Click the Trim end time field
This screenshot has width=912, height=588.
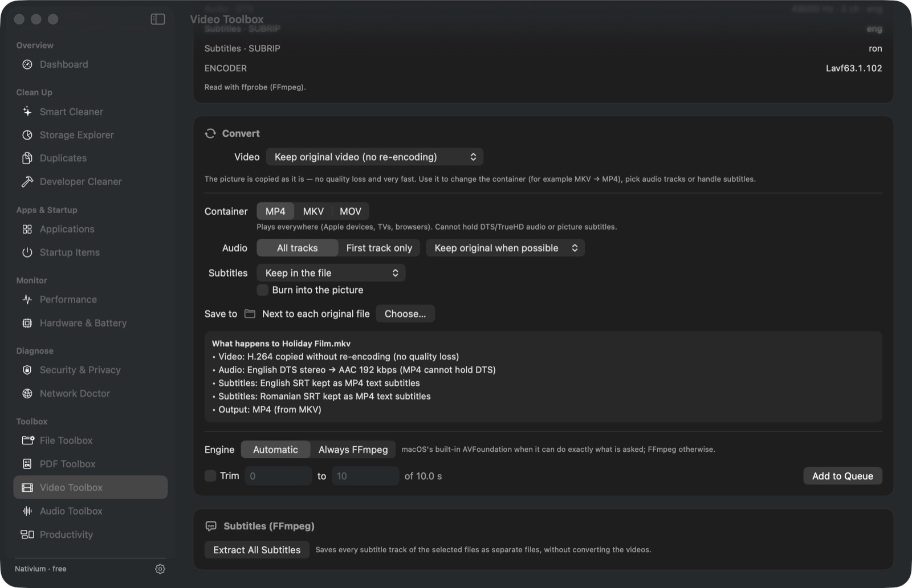(365, 476)
